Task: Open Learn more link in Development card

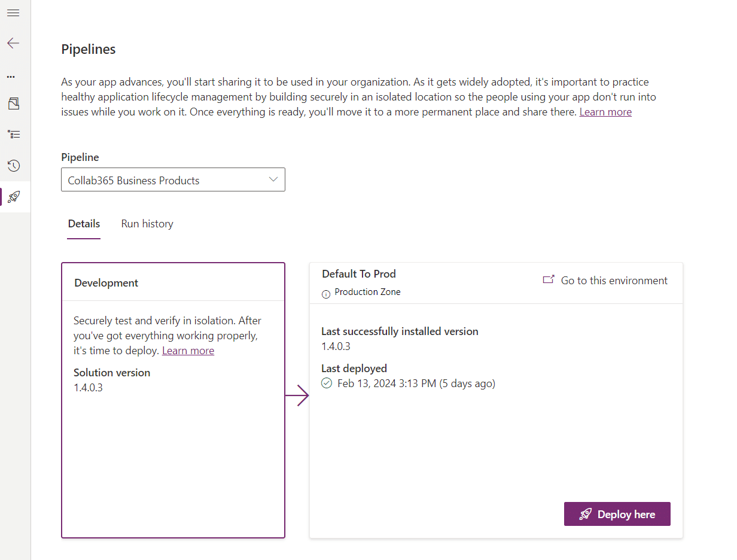Action: coord(188,351)
